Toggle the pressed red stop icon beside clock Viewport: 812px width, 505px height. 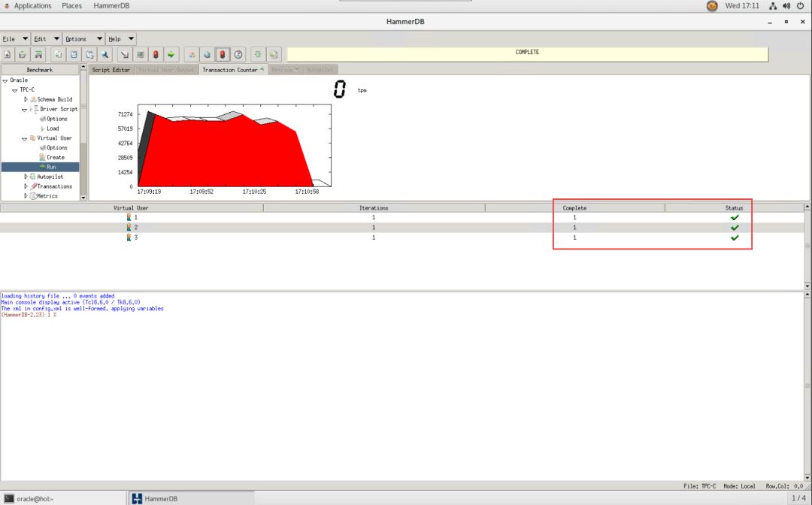(x=223, y=54)
